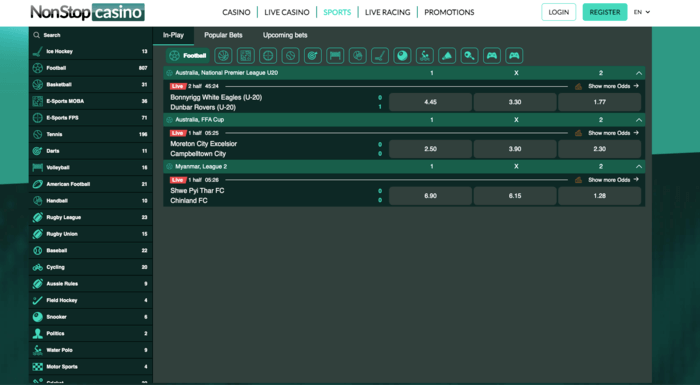Bet on Dunbar Rovers win at 1.77
The width and height of the screenshot is (700, 385).
600,102
